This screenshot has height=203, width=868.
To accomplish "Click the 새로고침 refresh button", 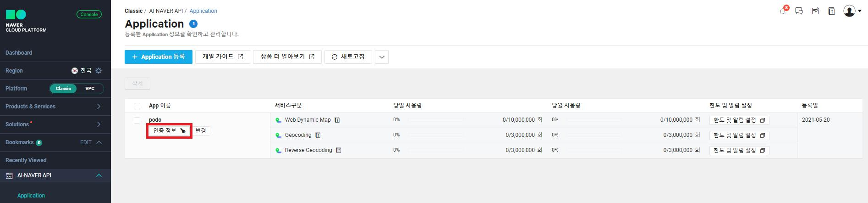I will (x=348, y=57).
